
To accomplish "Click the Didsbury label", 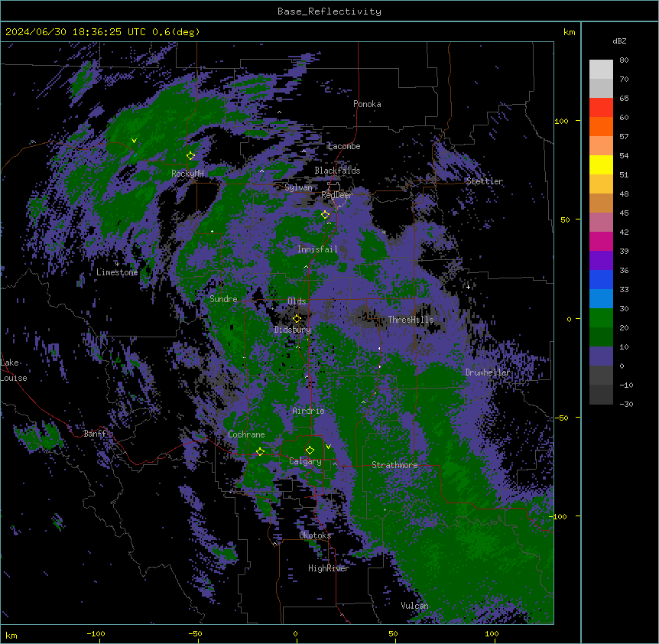I will click(x=293, y=330).
